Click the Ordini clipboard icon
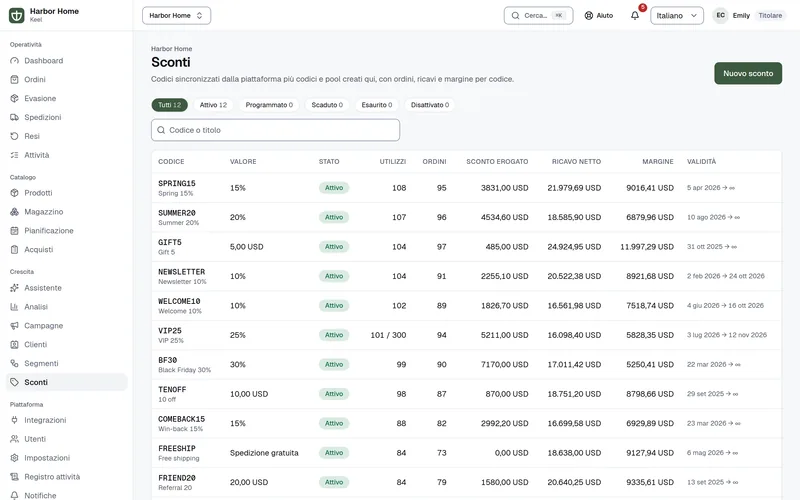The width and height of the screenshot is (800, 500). click(14, 80)
